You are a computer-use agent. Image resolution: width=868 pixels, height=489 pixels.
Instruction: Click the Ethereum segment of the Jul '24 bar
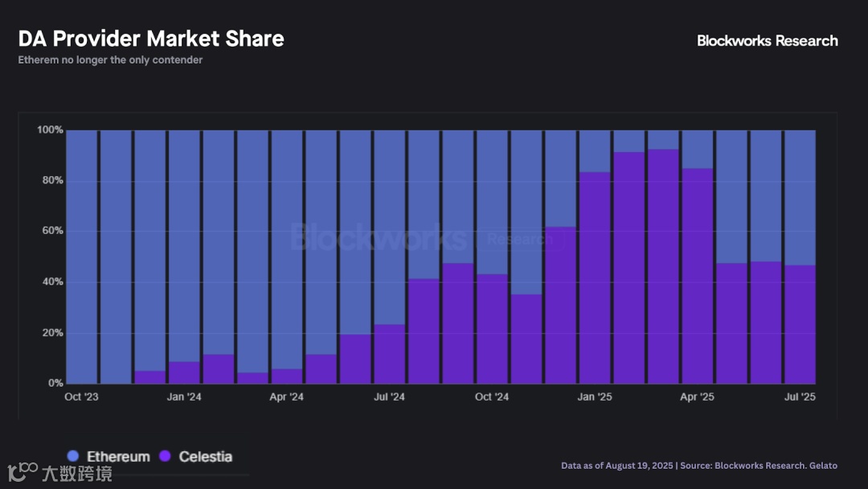[390, 227]
